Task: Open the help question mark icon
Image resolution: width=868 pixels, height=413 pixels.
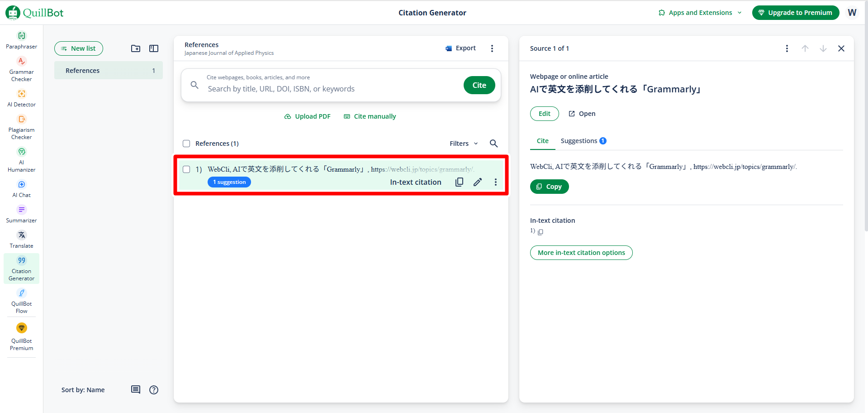Action: (154, 389)
